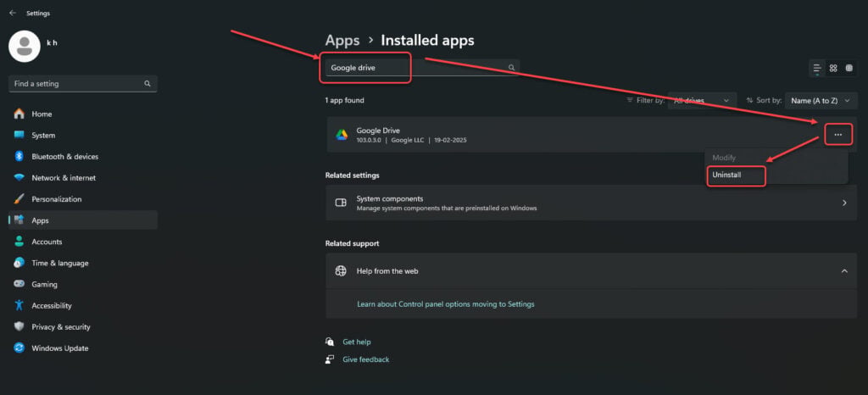Viewport: 868px width, 395px height.
Task: Open Gaming settings
Action: pos(83,284)
